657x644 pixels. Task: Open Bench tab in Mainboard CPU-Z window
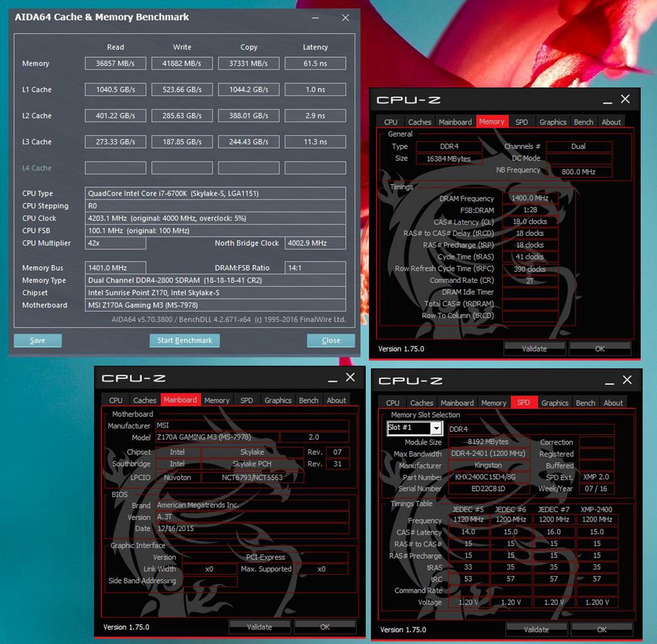pos(309,400)
